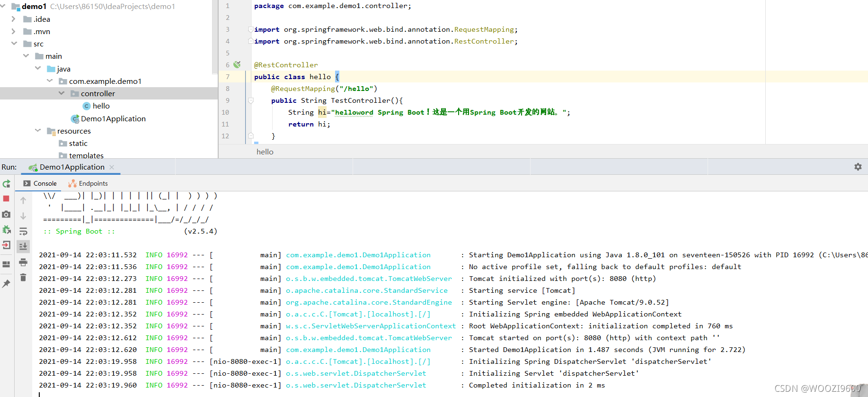Rerun the Demo1Application process
This screenshot has width=868, height=397.
click(x=6, y=183)
